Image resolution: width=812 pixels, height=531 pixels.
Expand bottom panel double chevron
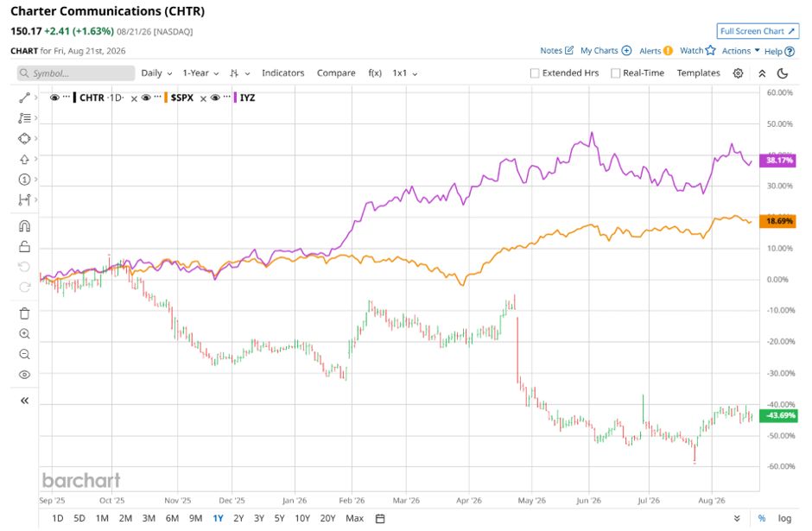coord(737,519)
